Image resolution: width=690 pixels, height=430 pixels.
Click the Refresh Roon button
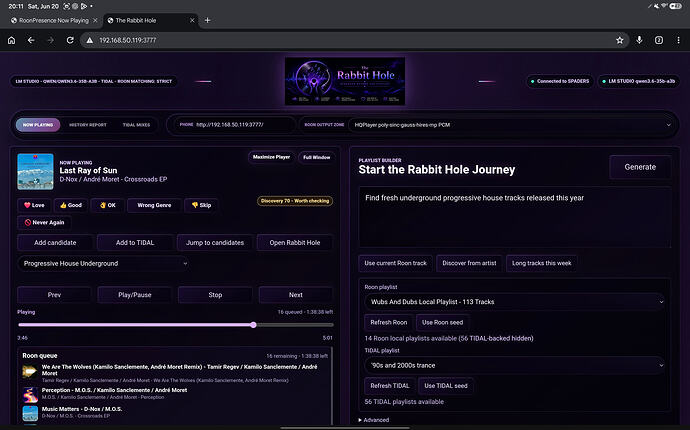[389, 323]
